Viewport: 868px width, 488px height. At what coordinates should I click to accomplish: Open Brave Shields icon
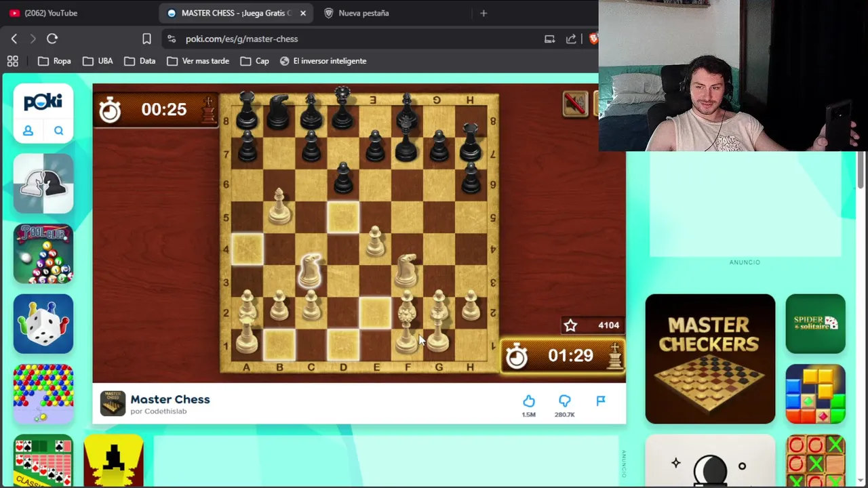coord(593,39)
